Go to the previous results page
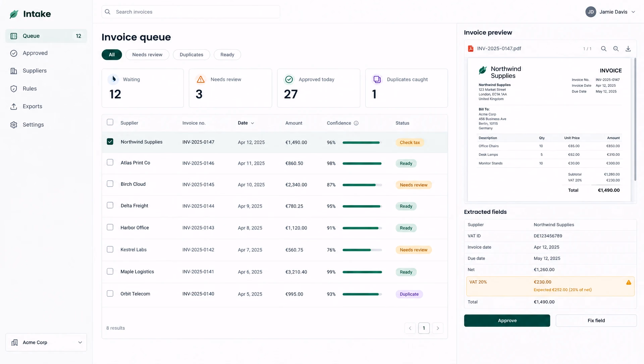The height and width of the screenshot is (364, 644). point(410,328)
